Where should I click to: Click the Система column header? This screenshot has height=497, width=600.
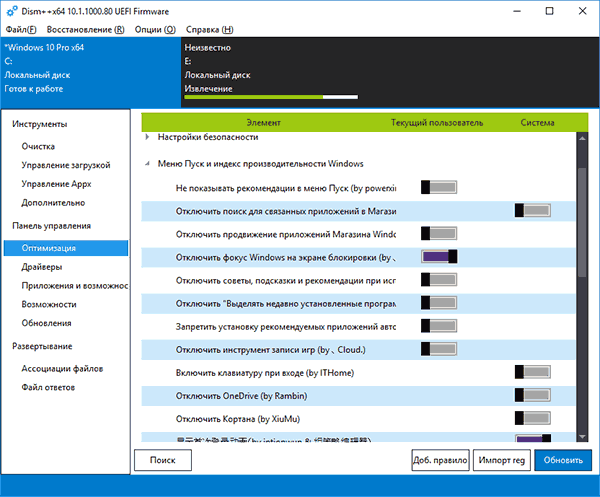tap(537, 122)
